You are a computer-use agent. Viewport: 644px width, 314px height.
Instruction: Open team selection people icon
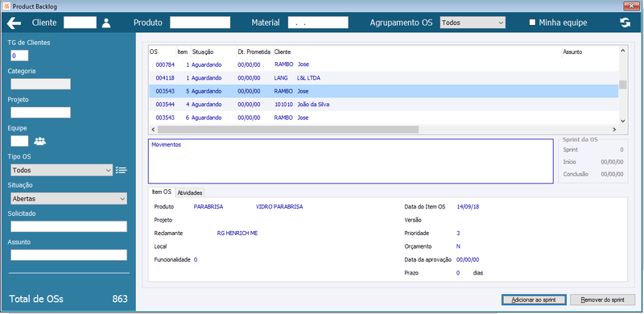(39, 142)
